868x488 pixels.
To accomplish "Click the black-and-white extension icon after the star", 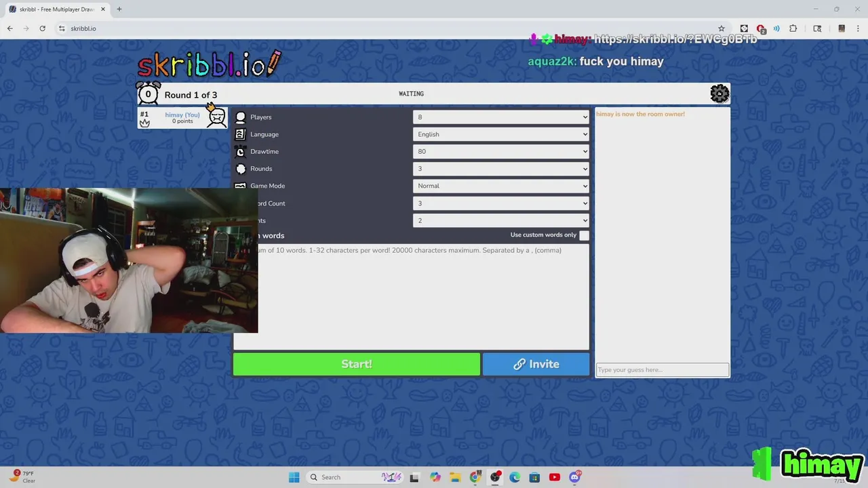I will (744, 28).
